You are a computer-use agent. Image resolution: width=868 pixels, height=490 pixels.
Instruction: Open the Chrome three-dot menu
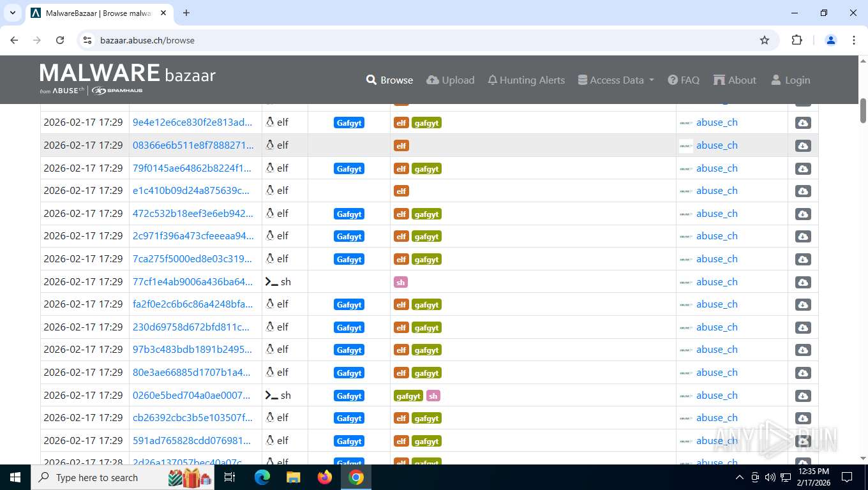854,40
